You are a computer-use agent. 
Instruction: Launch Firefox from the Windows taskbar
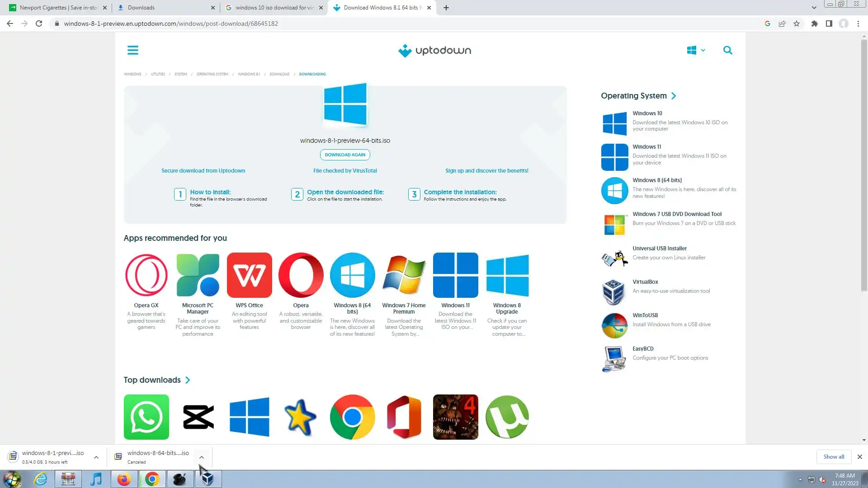124,479
